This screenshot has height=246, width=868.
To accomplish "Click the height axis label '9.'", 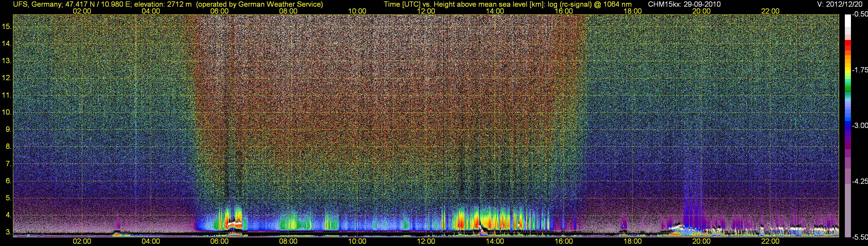I will (x=8, y=129).
